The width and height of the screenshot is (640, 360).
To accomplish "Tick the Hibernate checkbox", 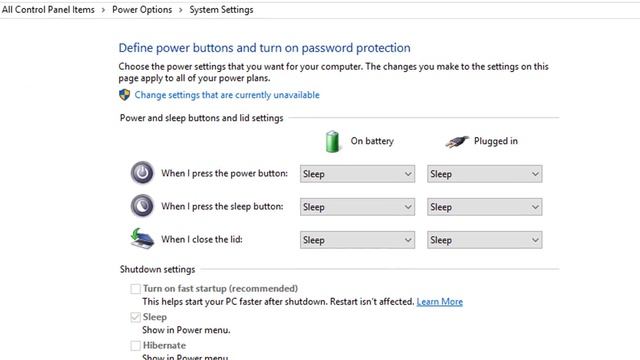I will click(x=136, y=346).
